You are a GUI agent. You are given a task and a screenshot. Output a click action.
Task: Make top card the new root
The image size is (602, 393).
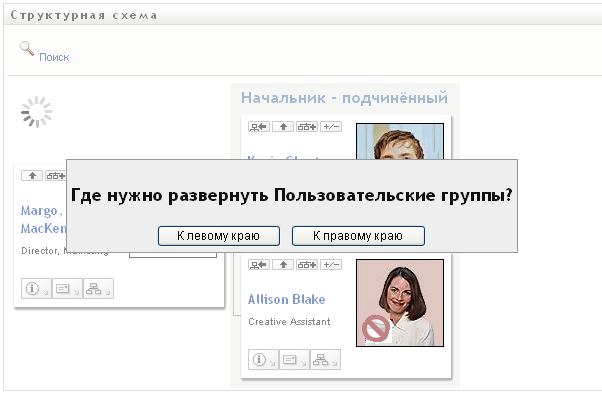[259, 127]
